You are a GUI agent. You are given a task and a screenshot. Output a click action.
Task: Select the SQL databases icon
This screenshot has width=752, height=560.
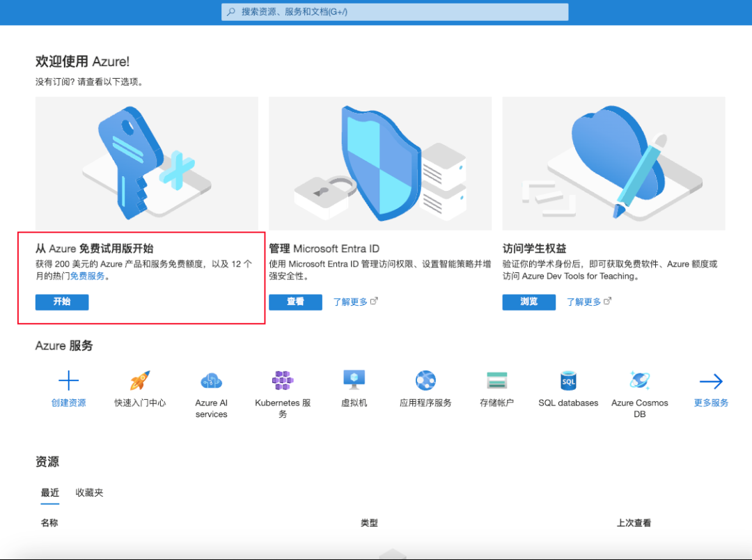pyautogui.click(x=567, y=380)
